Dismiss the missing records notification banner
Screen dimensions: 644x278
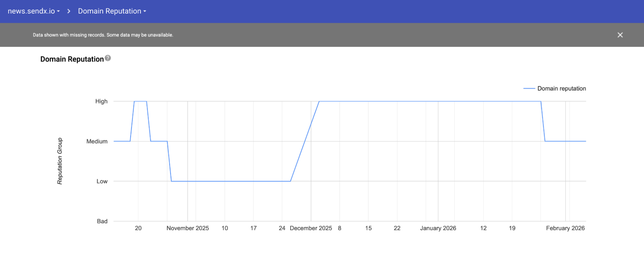[x=620, y=35]
